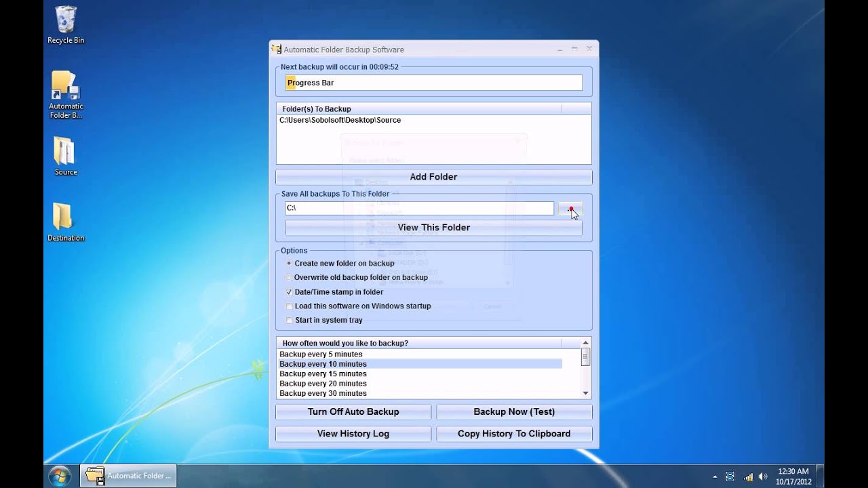Select Backup every 15 minutes

pos(420,374)
